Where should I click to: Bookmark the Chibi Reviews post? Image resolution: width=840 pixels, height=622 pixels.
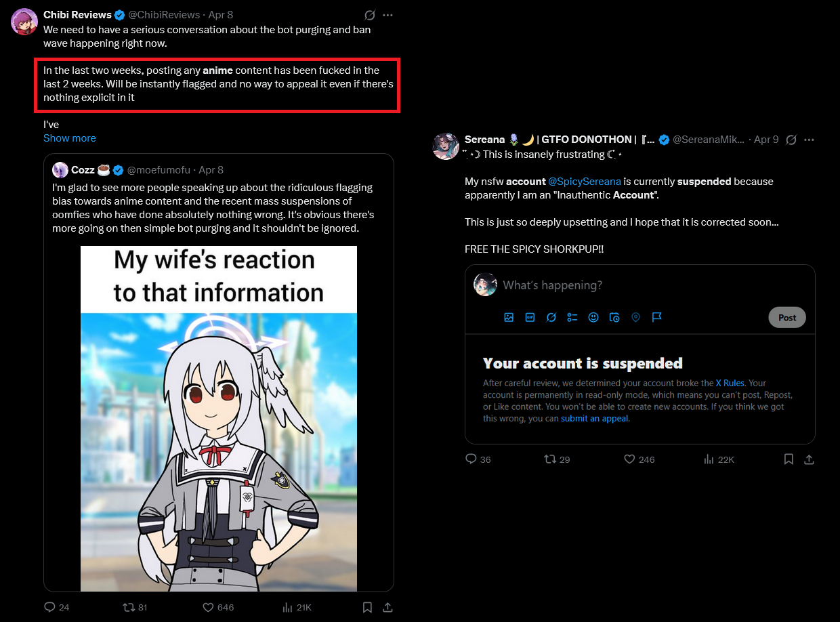367,607
